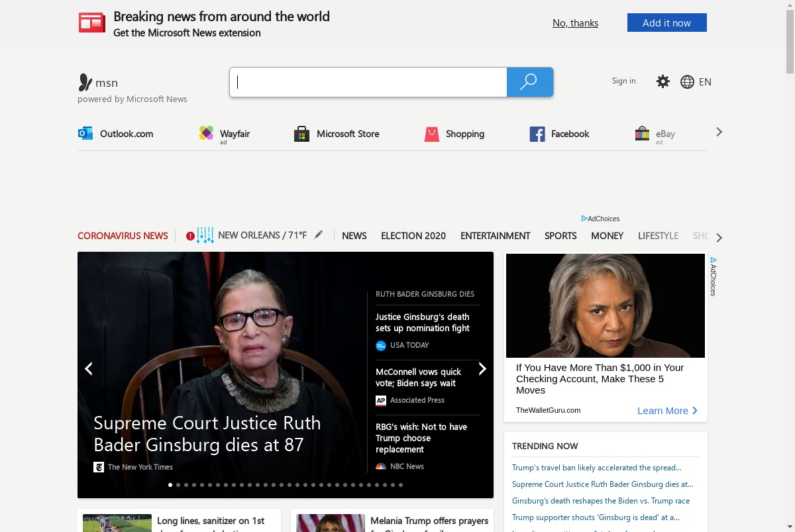The width and height of the screenshot is (795, 532).
Task: Click the ad photo of gray-haired woman
Action: pos(606,305)
